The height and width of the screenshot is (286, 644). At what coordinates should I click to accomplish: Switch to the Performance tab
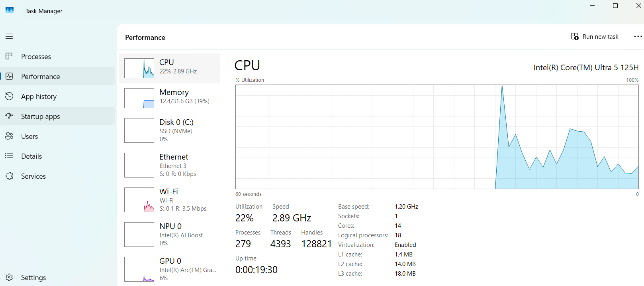point(40,77)
